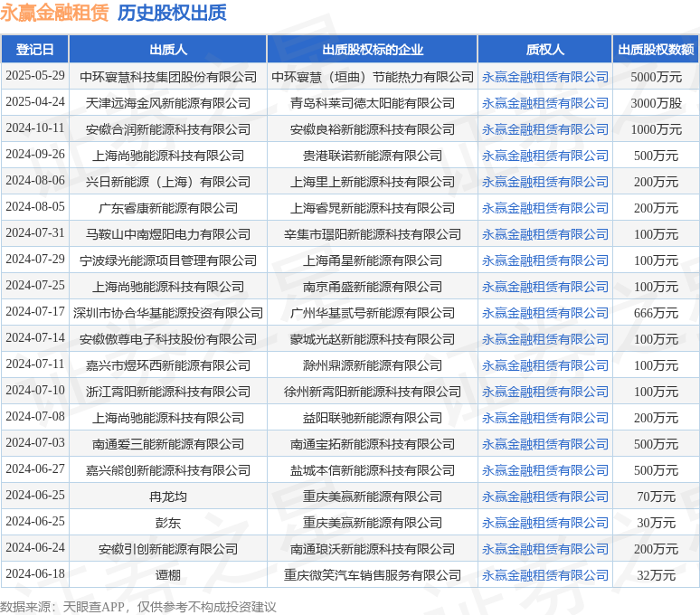Open the 永赢金融租赁有限公司 link in the 2024-07-10 row
Image resolution: width=700 pixels, height=615 pixels.
(x=545, y=392)
